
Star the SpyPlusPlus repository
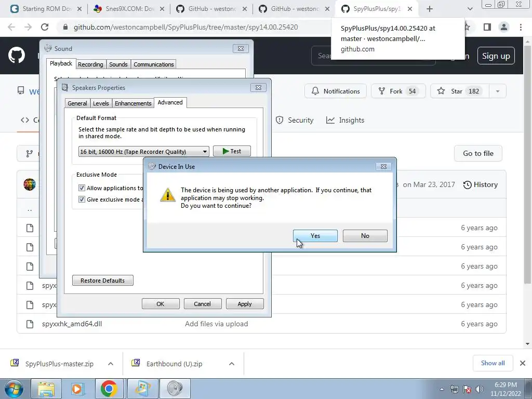(460, 91)
